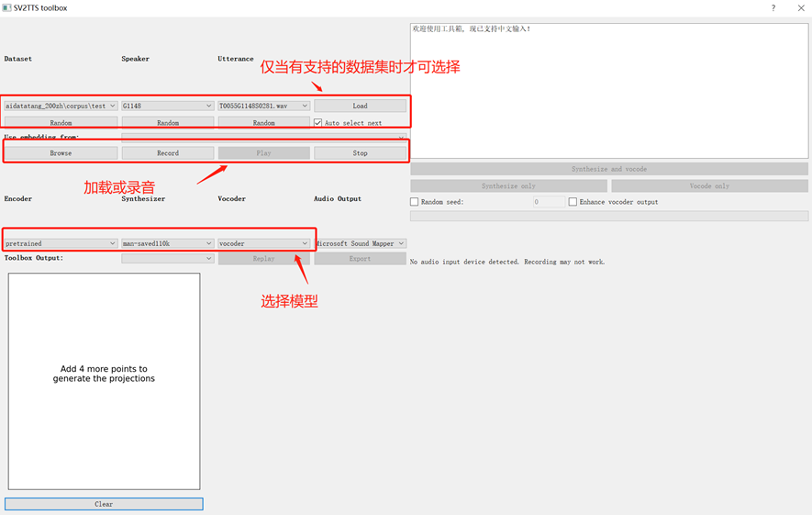Click the Browse button
This screenshot has width=812, height=515.
click(61, 152)
